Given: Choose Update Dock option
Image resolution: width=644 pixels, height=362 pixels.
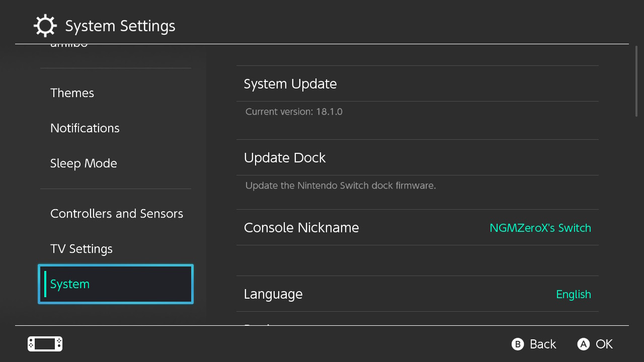Looking at the screenshot, I should pyautogui.click(x=417, y=157).
